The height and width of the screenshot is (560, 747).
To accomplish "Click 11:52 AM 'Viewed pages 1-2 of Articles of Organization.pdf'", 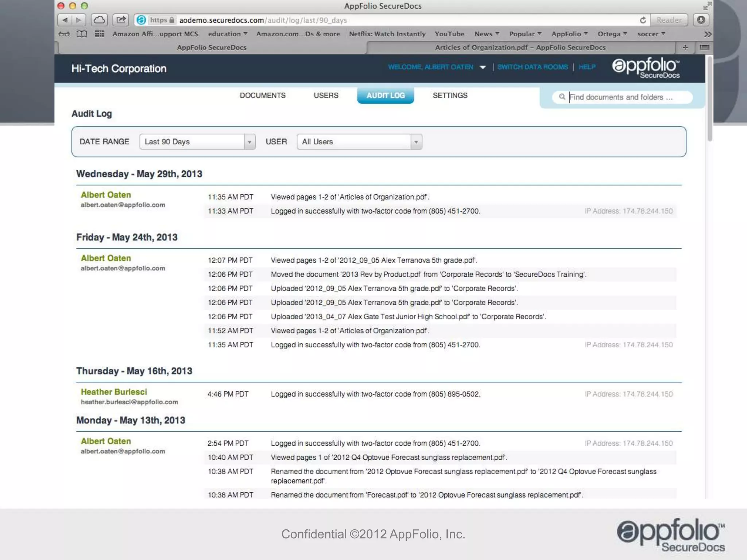I will click(350, 331).
